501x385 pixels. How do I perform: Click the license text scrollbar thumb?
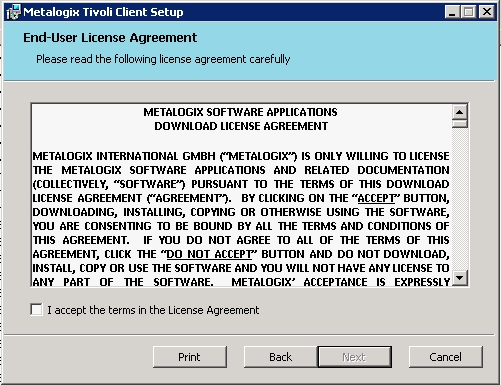coord(460,124)
